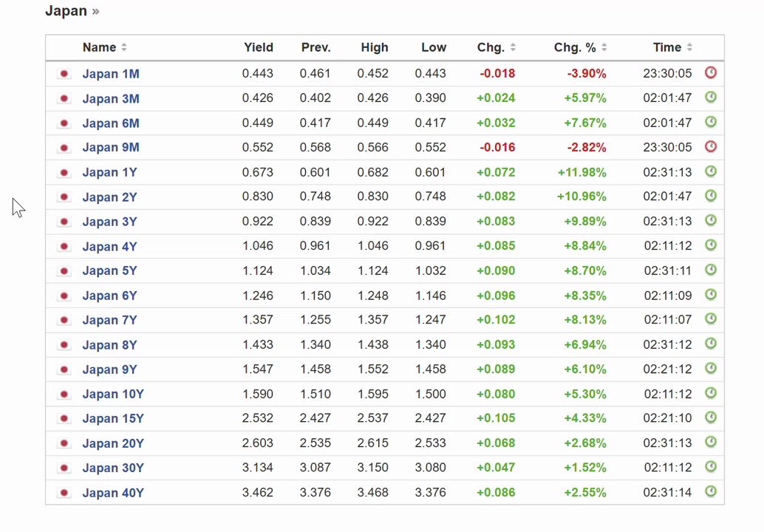Select the +11.98% change value
This screenshot has width=764, height=532.
(x=581, y=172)
